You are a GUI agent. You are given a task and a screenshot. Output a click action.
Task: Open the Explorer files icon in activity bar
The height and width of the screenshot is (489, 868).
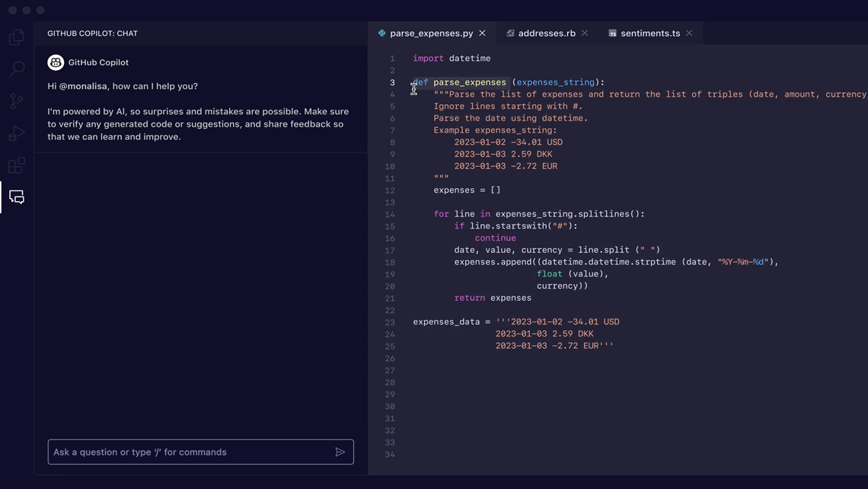coord(17,37)
